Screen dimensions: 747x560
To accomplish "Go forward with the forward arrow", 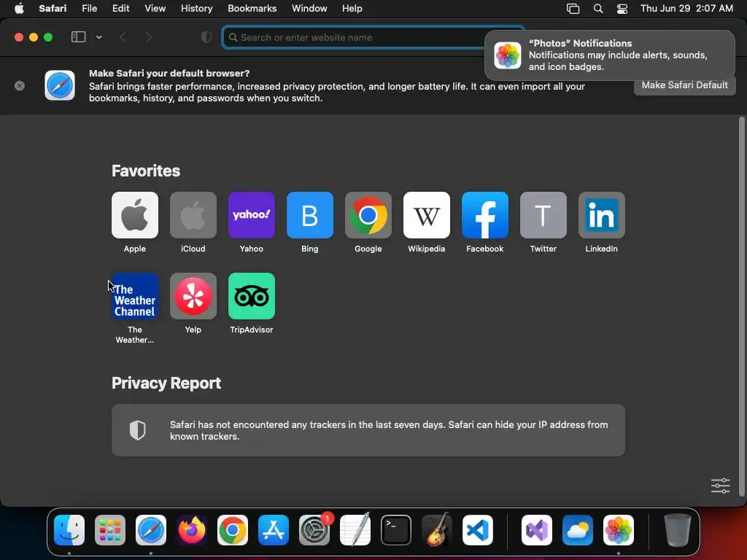I will click(x=148, y=37).
